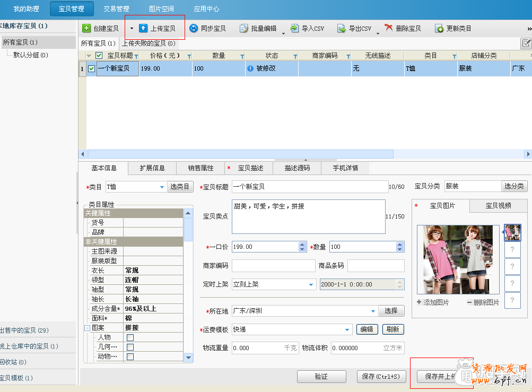The image size is (532, 392).
Task: Click the Upload Baby (上传宝贝) toolbar icon
Action: [x=143, y=28]
